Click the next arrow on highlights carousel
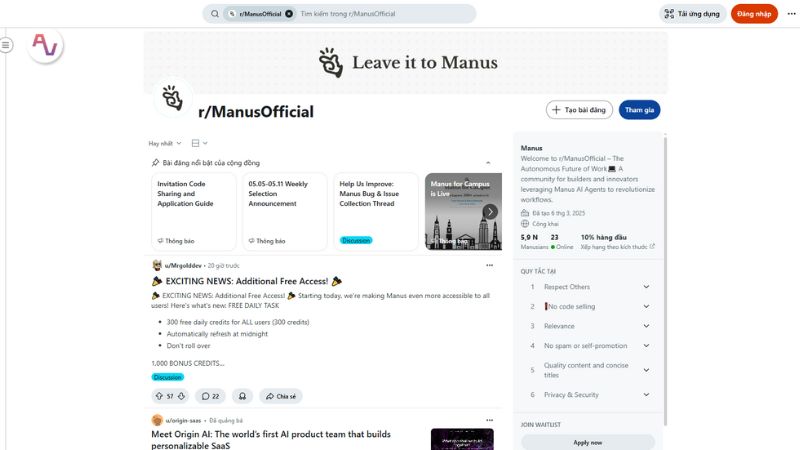 click(490, 212)
